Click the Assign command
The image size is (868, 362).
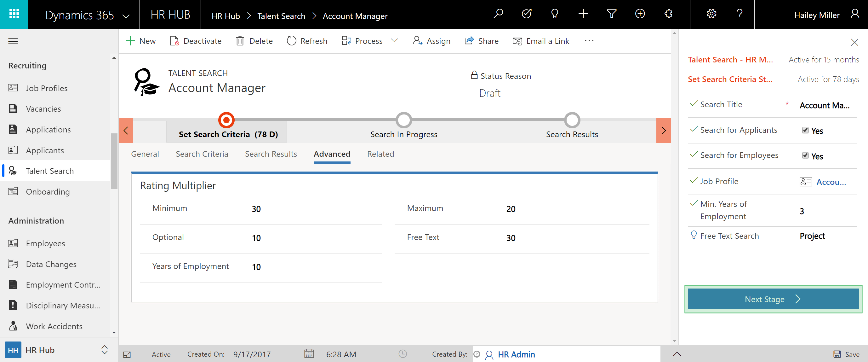click(432, 41)
